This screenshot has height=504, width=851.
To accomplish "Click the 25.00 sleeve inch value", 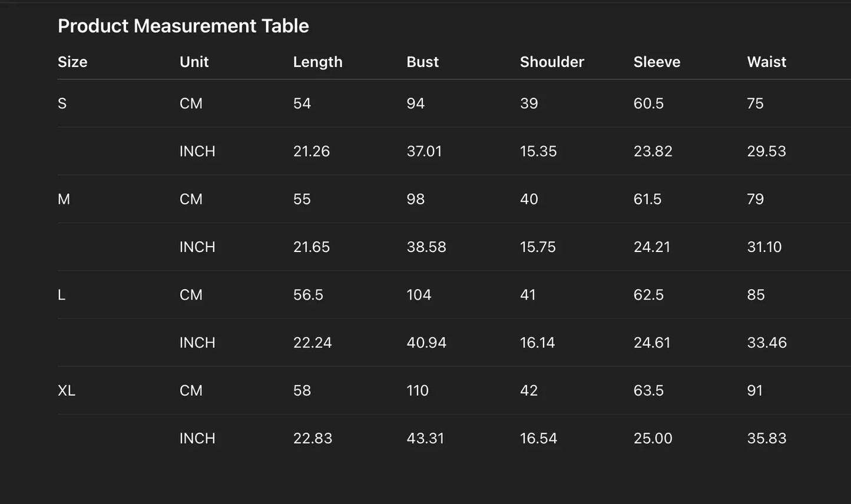I will point(653,439).
